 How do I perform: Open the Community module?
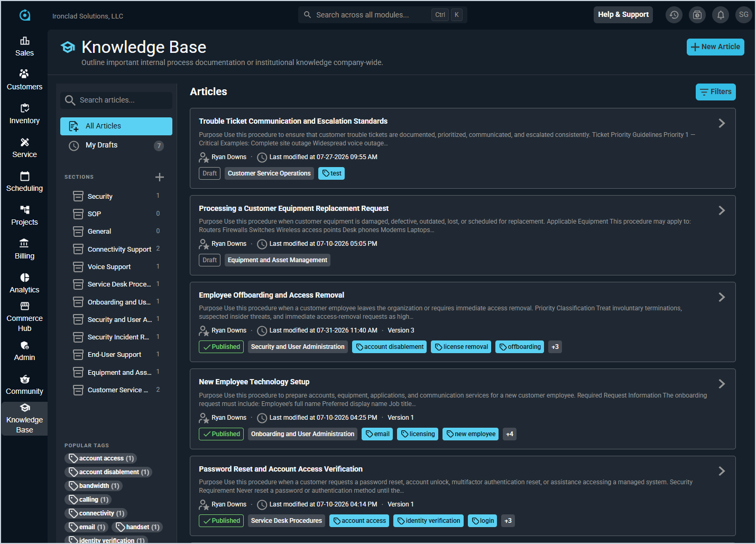click(x=24, y=385)
